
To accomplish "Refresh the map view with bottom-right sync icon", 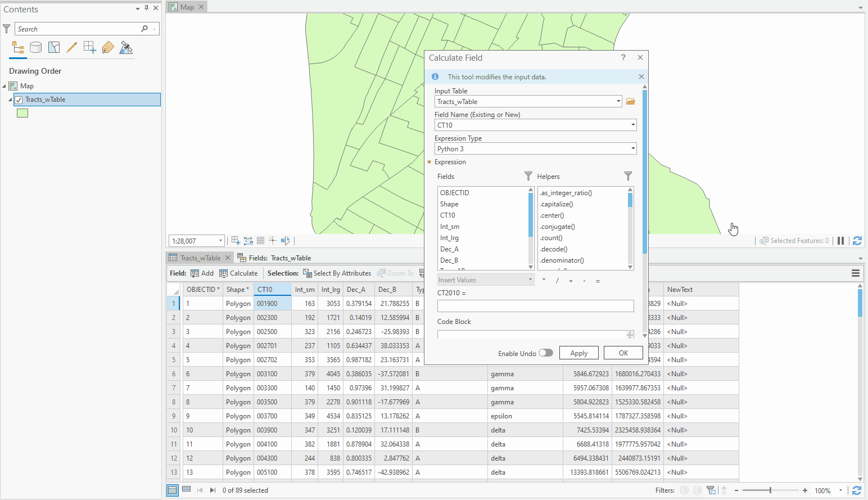I will point(857,240).
